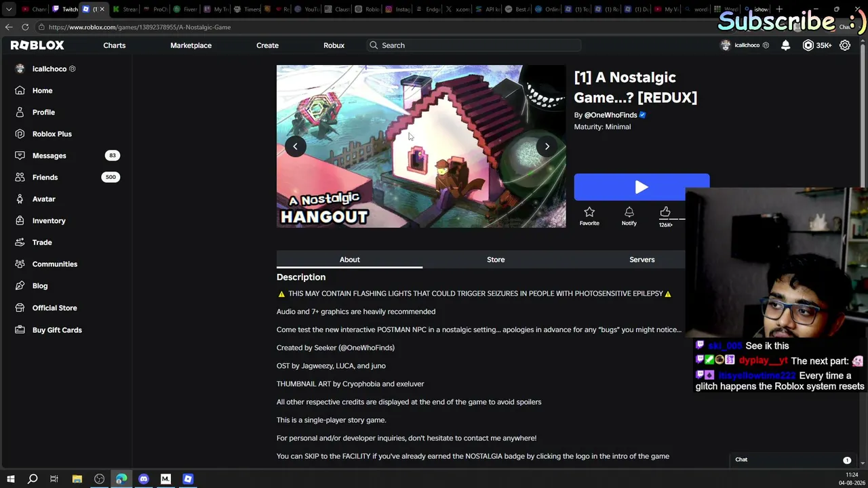Open Messages link with 83 unread
This screenshot has width=868, height=488.
[x=66, y=155]
